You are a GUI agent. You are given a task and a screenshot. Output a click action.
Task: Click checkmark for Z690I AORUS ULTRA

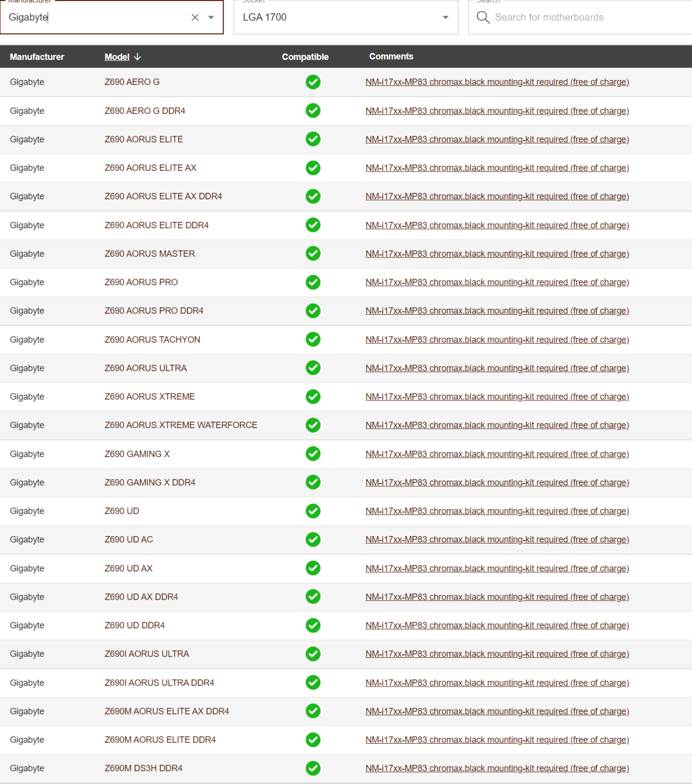(x=313, y=654)
